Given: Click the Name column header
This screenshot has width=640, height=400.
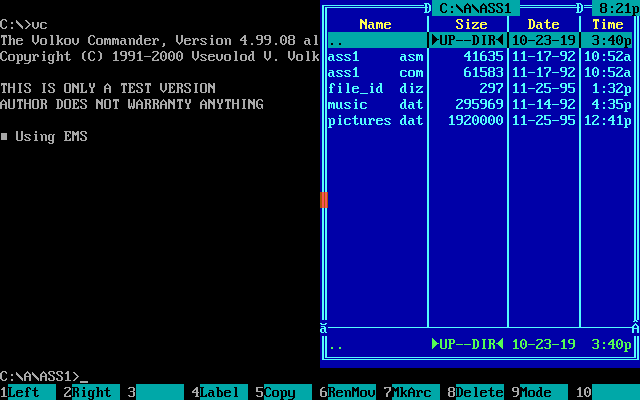Looking at the screenshot, I should (x=376, y=24).
